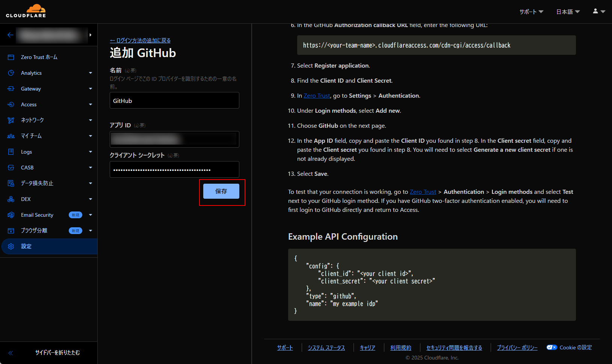Click サイドバーを折りたたむ button text
This screenshot has width=612, height=364.
click(57, 352)
